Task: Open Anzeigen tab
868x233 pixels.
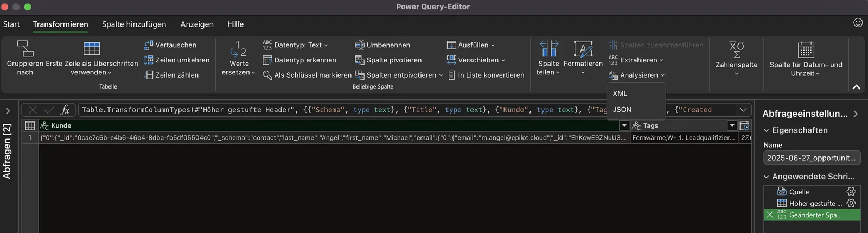Action: [x=197, y=24]
